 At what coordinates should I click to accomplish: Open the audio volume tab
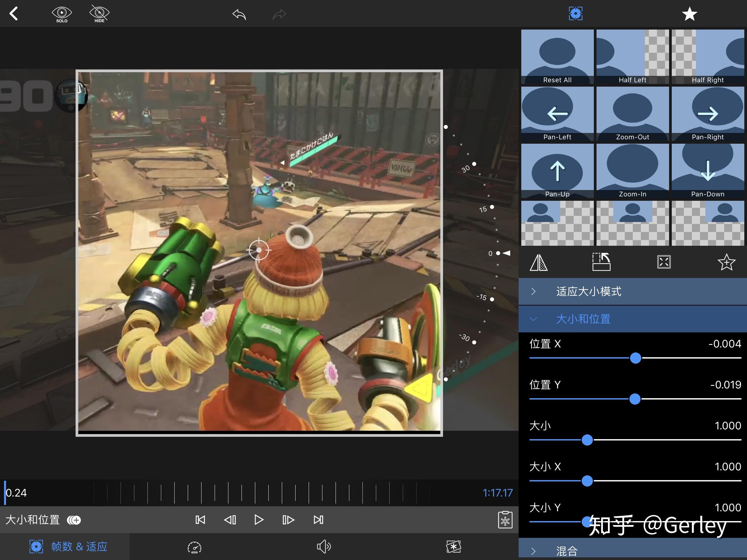[323, 547]
